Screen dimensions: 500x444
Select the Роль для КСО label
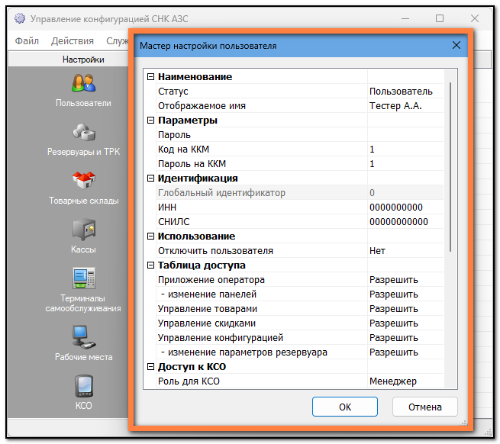click(189, 381)
